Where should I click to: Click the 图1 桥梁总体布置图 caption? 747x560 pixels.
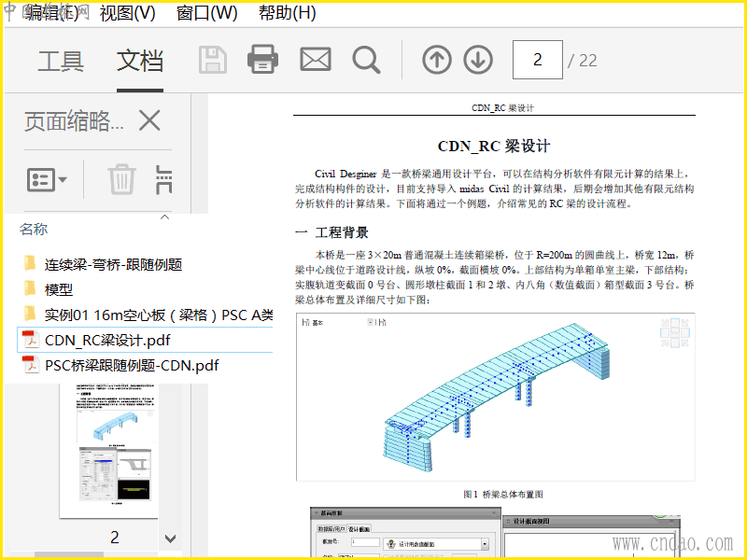[x=503, y=495]
